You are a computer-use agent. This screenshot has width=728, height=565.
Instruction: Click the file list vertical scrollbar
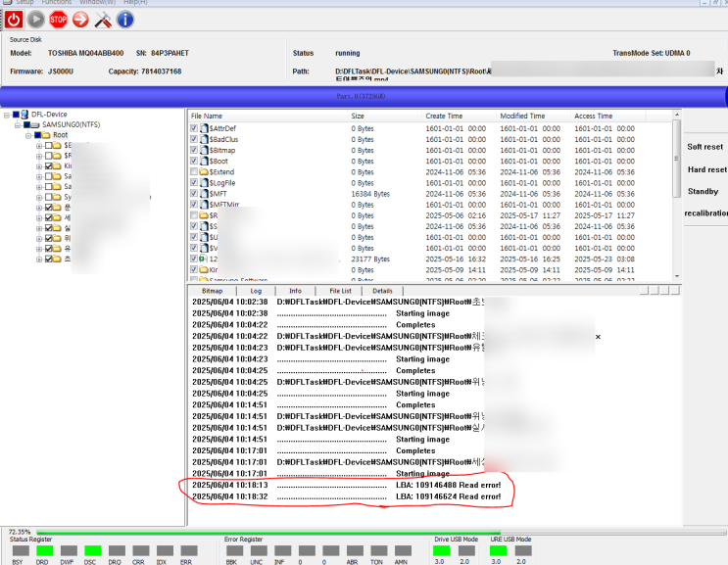click(x=677, y=195)
